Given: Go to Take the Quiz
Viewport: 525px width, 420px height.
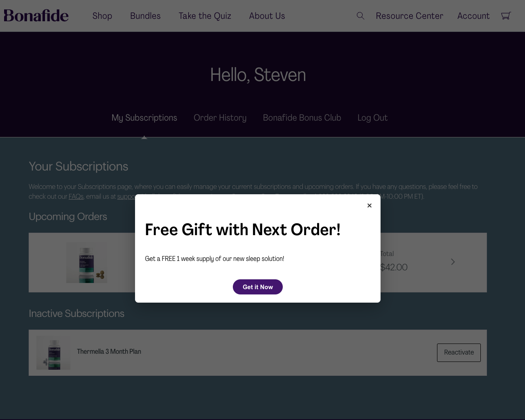Looking at the screenshot, I should pos(205,16).
